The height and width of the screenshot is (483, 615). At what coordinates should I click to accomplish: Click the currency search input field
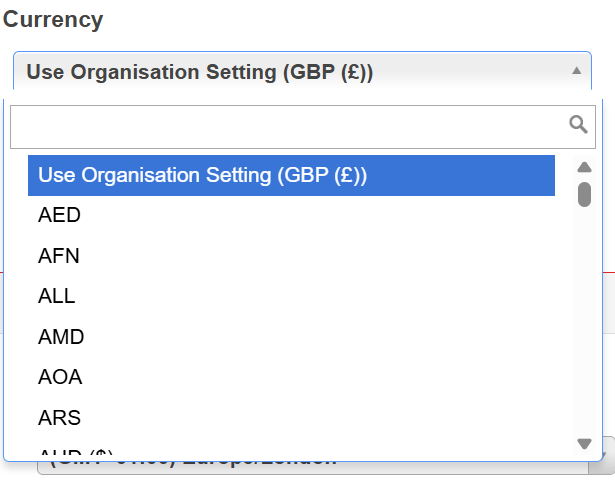(x=303, y=127)
